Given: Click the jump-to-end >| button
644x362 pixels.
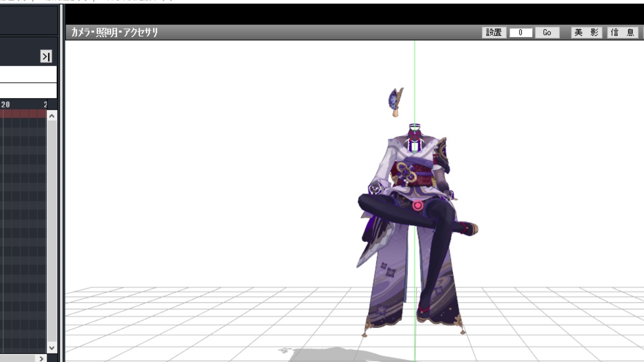Looking at the screenshot, I should click(46, 57).
